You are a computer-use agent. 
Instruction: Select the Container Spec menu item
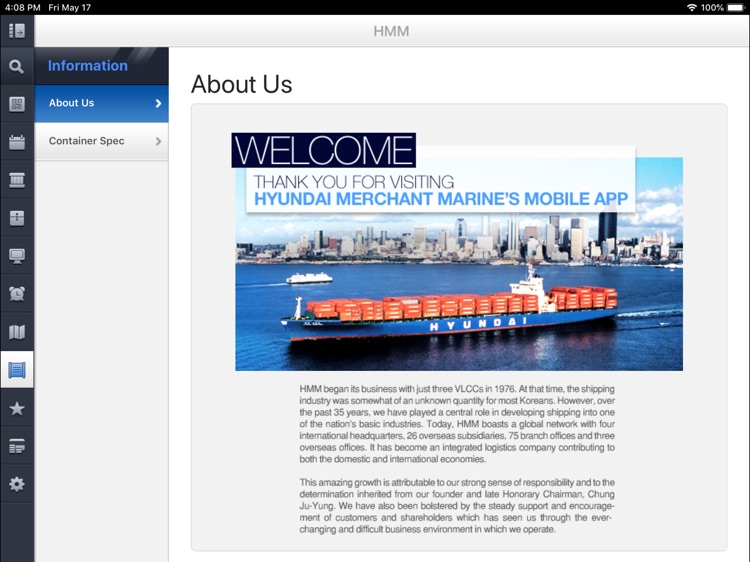(x=101, y=141)
